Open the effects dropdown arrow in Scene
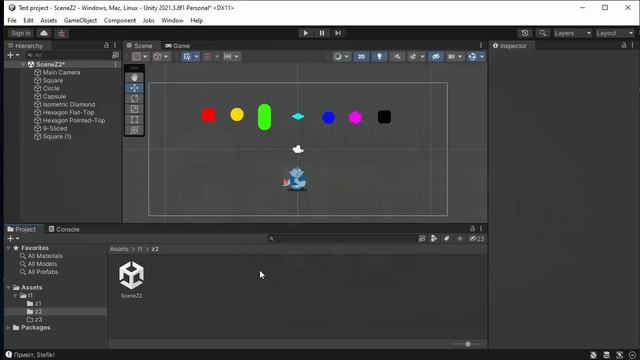This screenshot has height=360, width=640. [422, 57]
